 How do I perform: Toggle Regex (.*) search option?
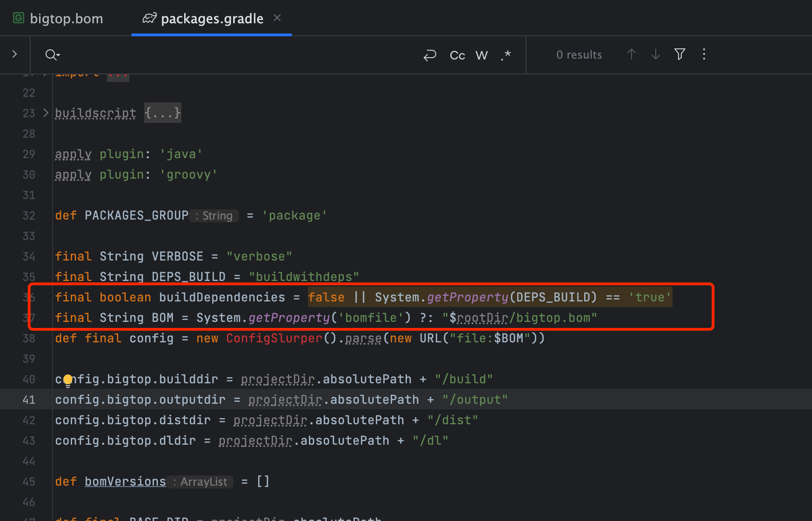(x=506, y=55)
